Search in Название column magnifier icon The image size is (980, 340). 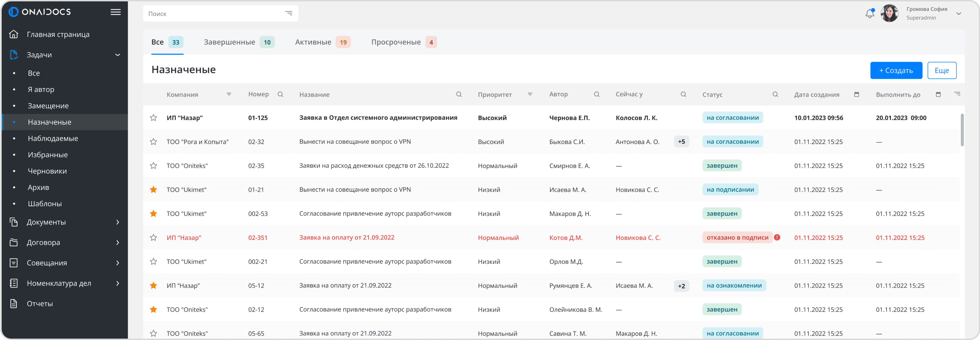pos(459,94)
